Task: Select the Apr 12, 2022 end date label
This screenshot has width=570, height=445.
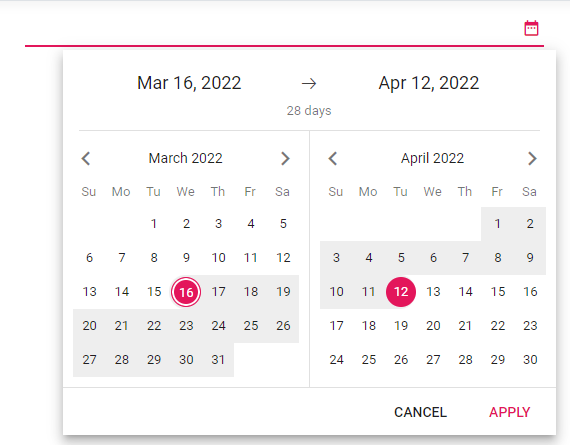Action: tap(429, 83)
